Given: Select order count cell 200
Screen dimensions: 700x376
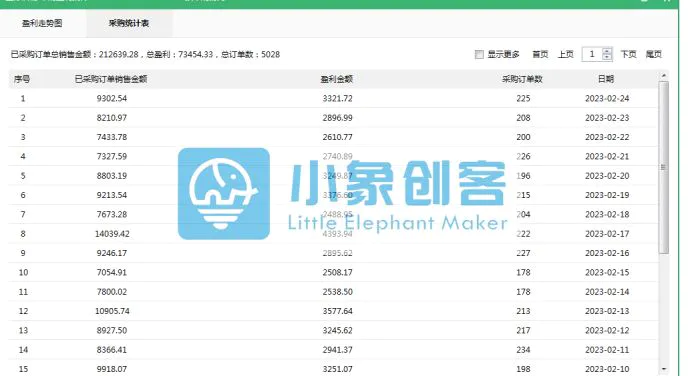Looking at the screenshot, I should click(x=523, y=137).
